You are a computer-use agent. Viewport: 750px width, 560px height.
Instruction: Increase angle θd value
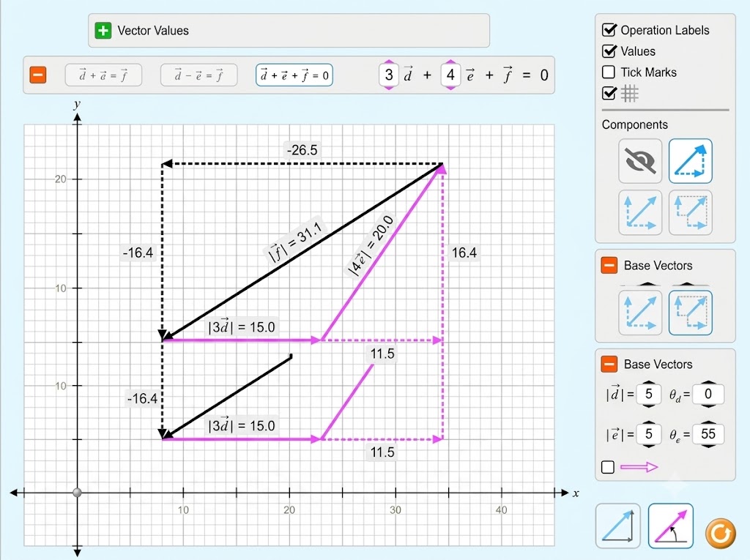708,383
